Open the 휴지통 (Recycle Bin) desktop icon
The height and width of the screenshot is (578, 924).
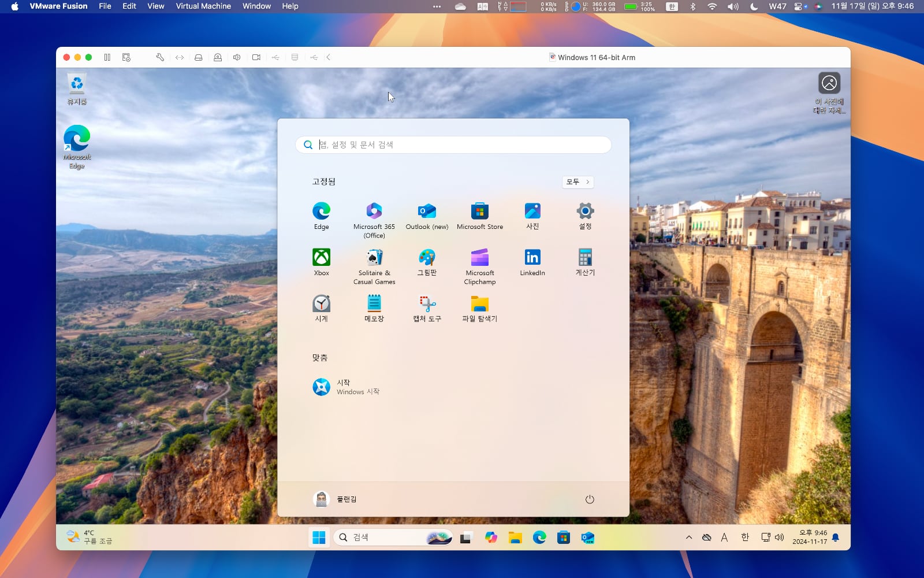(x=77, y=90)
